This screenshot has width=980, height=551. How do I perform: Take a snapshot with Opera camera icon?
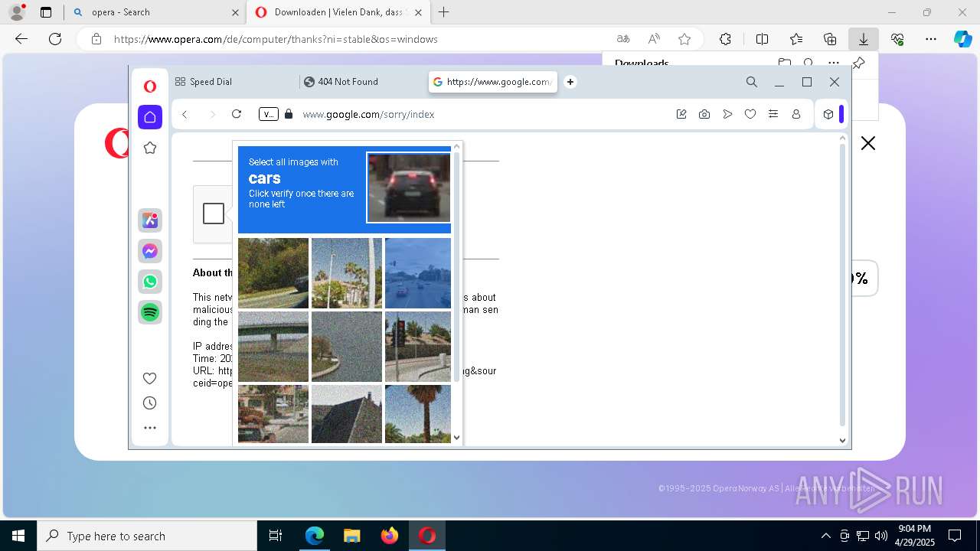(704, 114)
